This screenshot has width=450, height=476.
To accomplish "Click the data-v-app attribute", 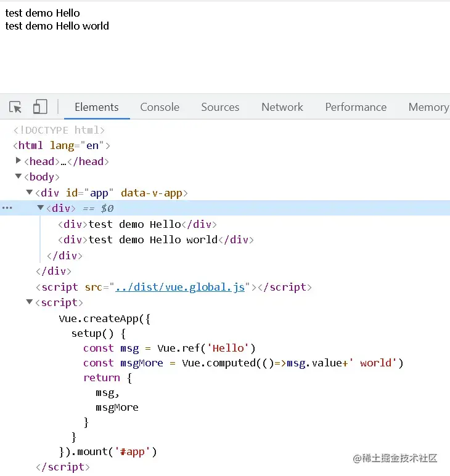I will [152, 193].
